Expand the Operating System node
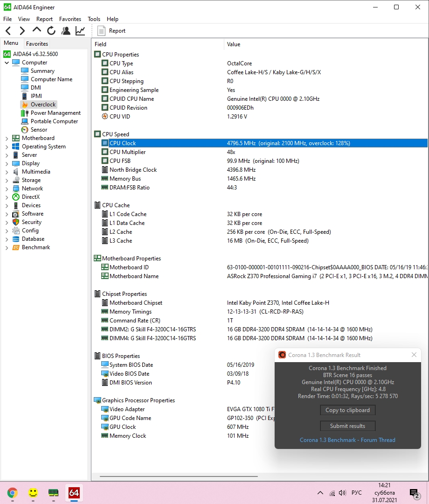 click(7, 147)
